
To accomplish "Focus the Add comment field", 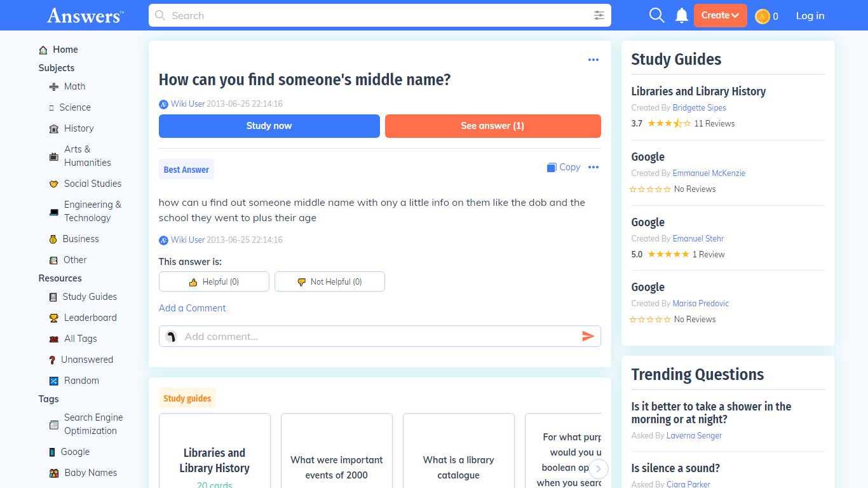I will pyautogui.click(x=380, y=336).
